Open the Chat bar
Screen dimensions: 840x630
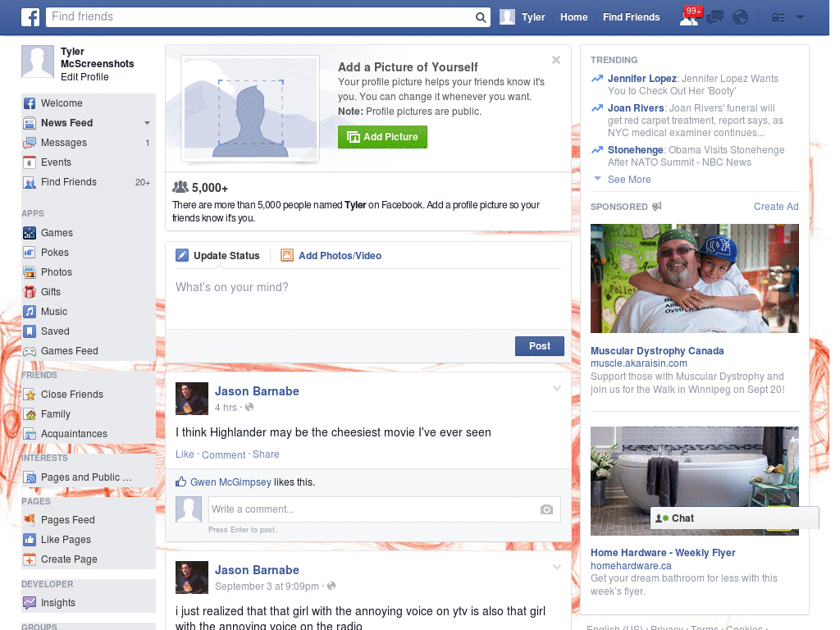point(734,518)
